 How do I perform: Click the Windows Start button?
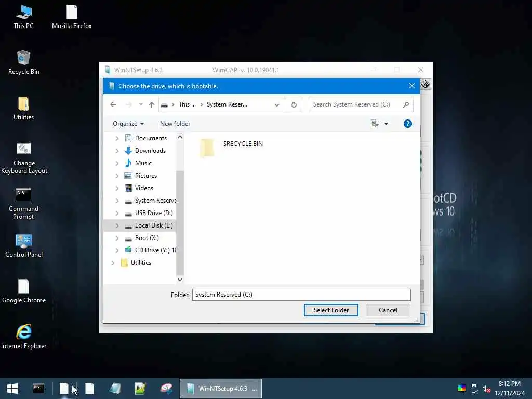(12, 389)
